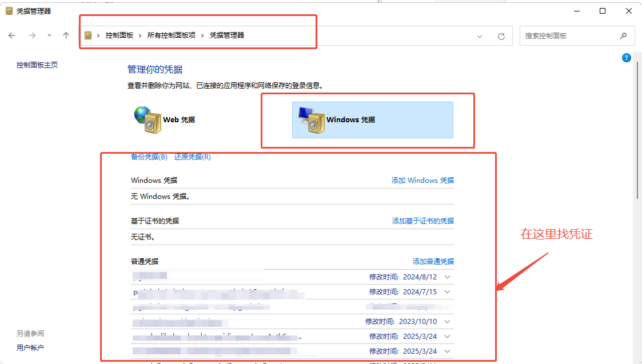Focus the 搜索控制面板 search field
The width and height of the screenshot is (642, 364).
point(577,36)
